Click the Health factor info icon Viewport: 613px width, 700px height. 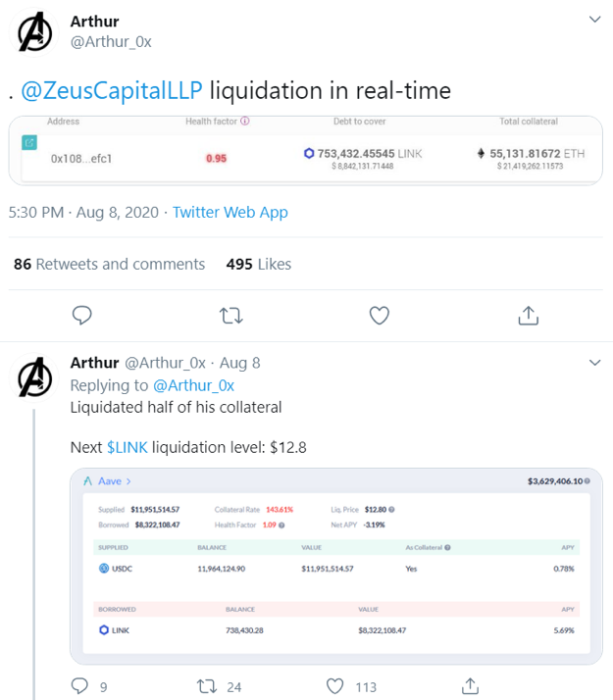point(245,121)
